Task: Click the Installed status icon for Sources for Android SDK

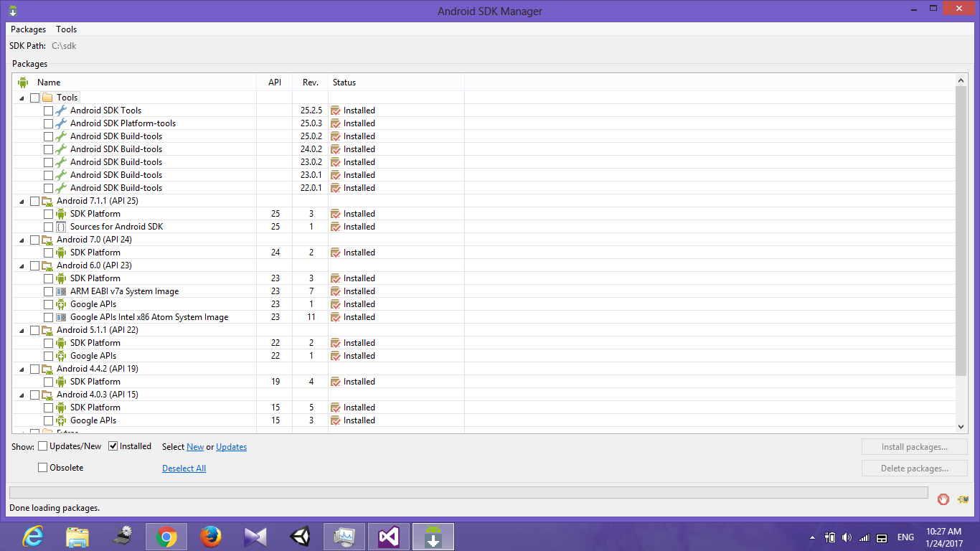Action: tap(335, 227)
